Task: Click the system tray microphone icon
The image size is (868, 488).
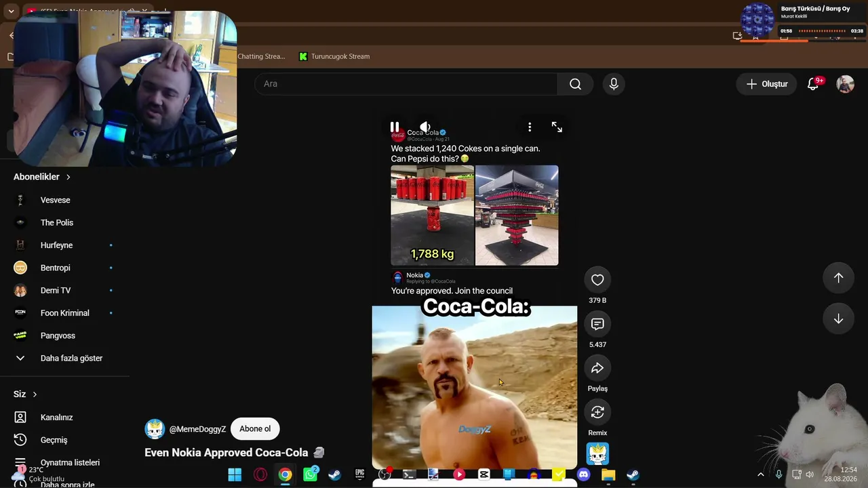Action: pyautogui.click(x=778, y=474)
